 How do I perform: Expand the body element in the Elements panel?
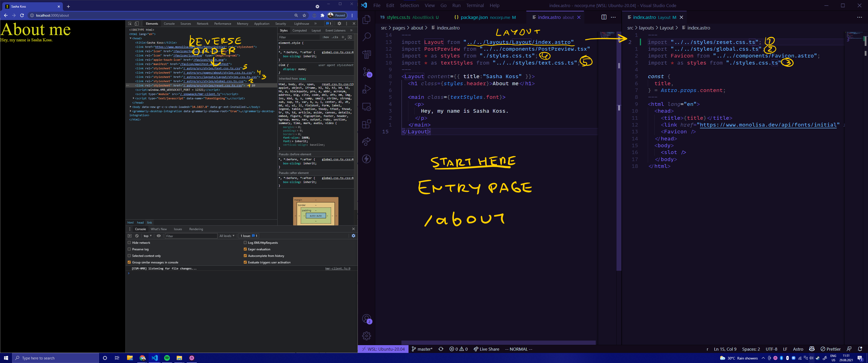click(130, 107)
